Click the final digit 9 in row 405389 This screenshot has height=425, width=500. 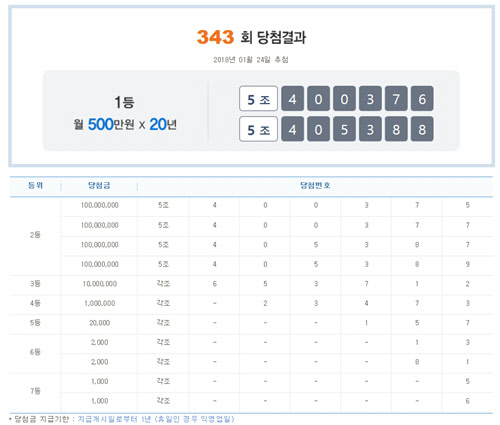[468, 264]
